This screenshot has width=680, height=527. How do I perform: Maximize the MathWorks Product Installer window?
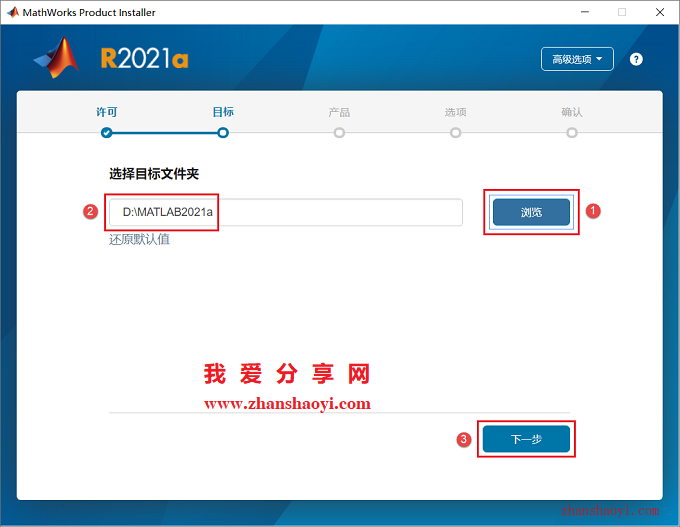click(622, 12)
